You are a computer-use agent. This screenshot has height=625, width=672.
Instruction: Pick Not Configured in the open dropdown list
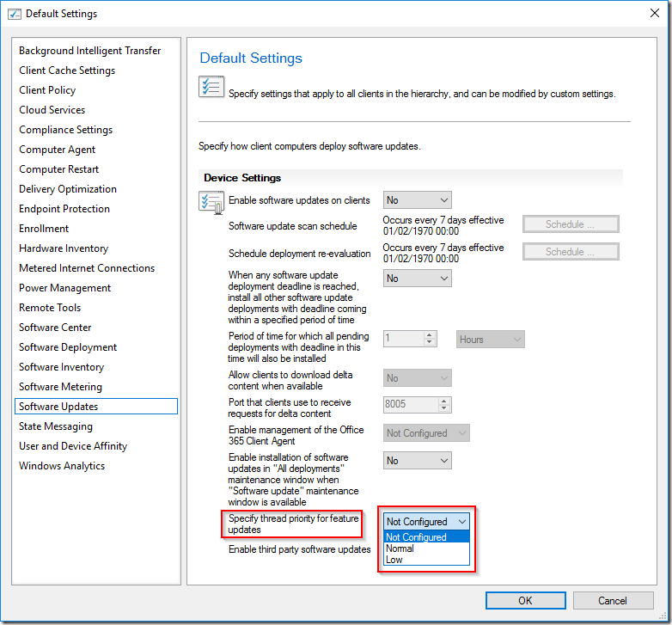click(x=417, y=537)
